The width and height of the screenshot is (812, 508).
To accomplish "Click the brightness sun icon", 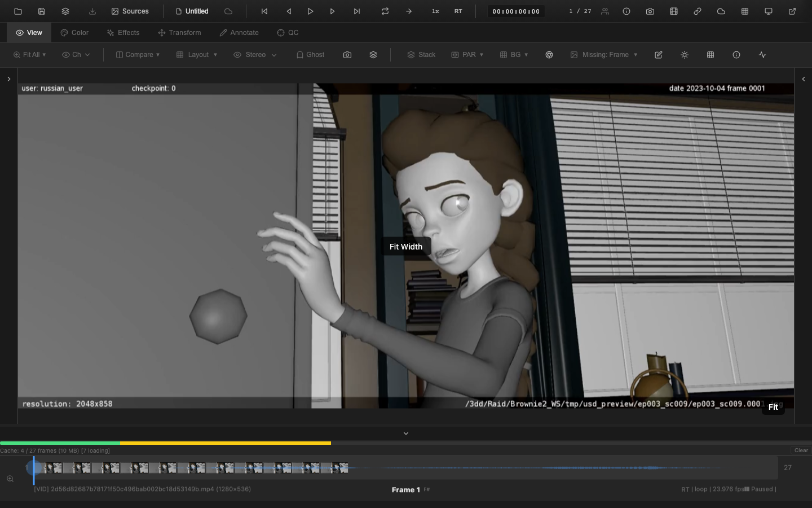I will pos(685,55).
